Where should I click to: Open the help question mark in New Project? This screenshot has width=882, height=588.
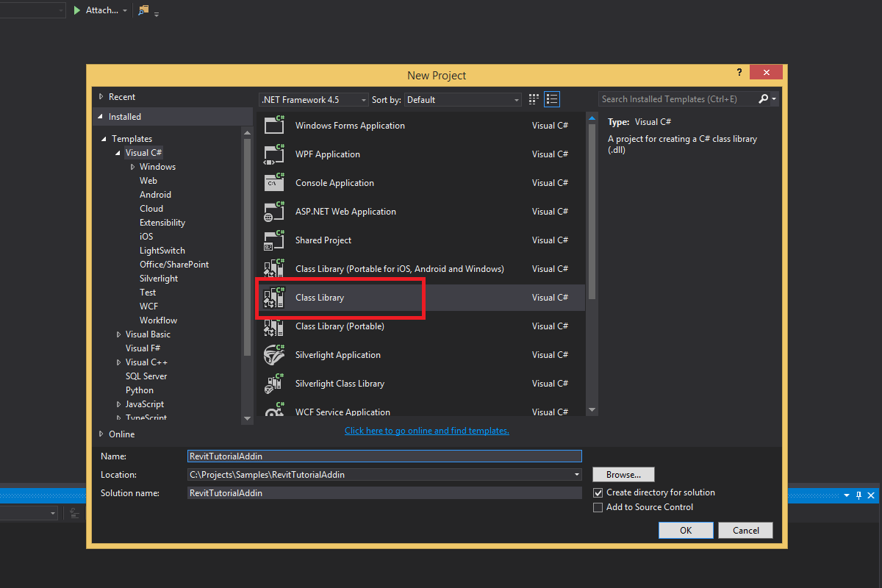coord(739,72)
